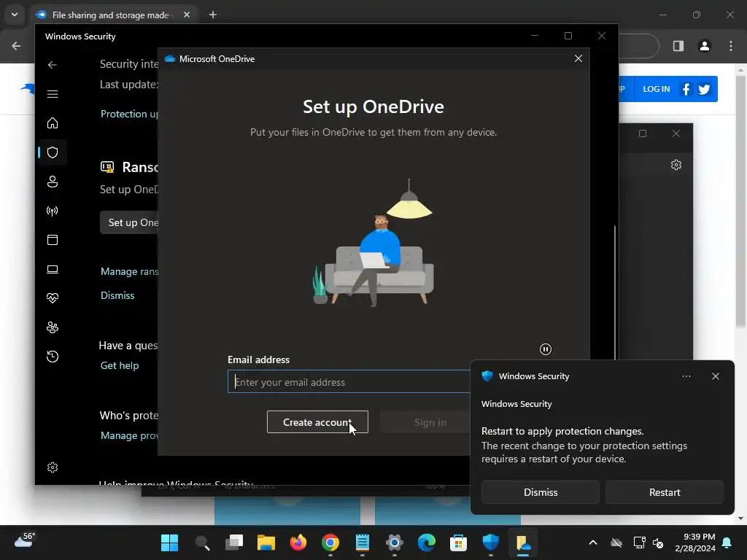Open the Get help link
Image resolution: width=747 pixels, height=560 pixels.
click(x=120, y=365)
